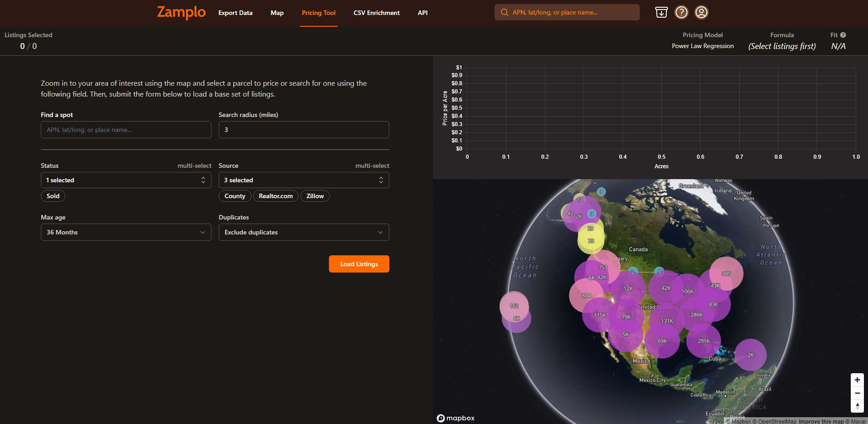This screenshot has height=424, width=868.
Task: Click the Improve this map link
Action: pyautogui.click(x=821, y=421)
